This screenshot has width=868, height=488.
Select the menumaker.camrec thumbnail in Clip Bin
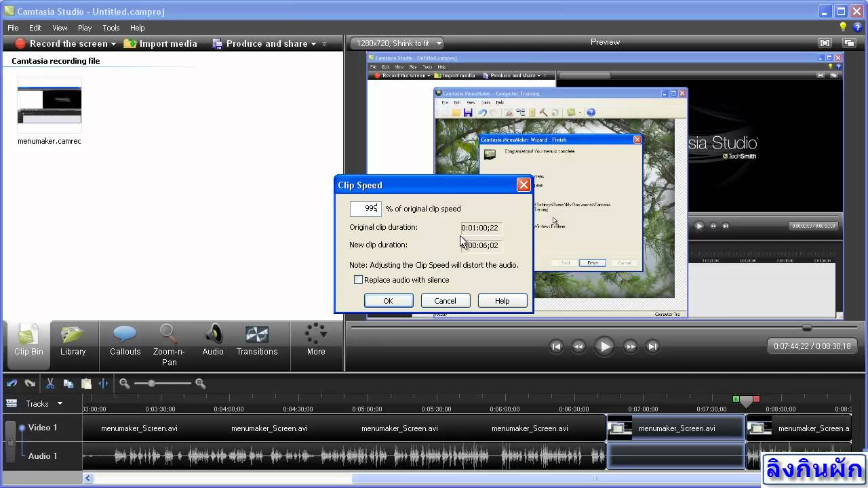pos(50,105)
